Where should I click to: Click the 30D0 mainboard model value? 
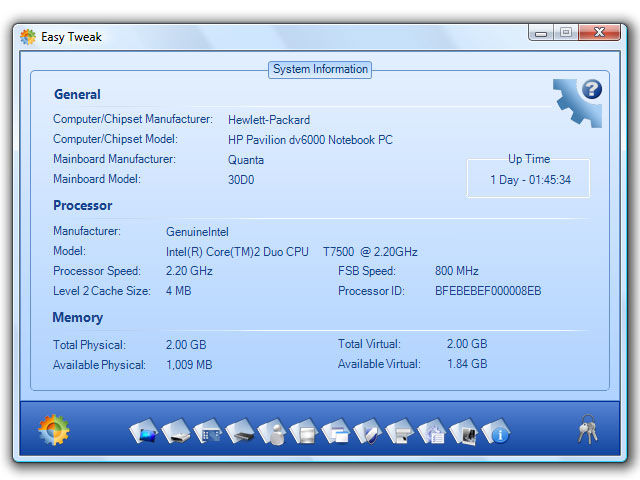point(241,180)
